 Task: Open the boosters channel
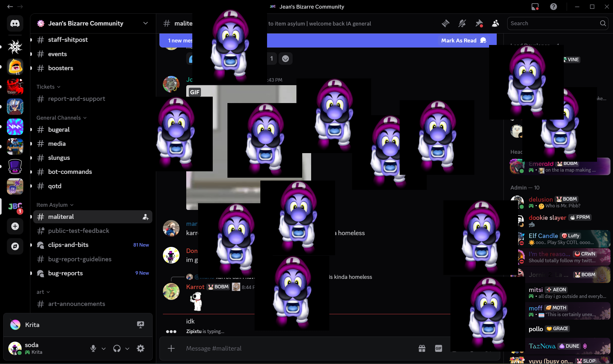93,68
